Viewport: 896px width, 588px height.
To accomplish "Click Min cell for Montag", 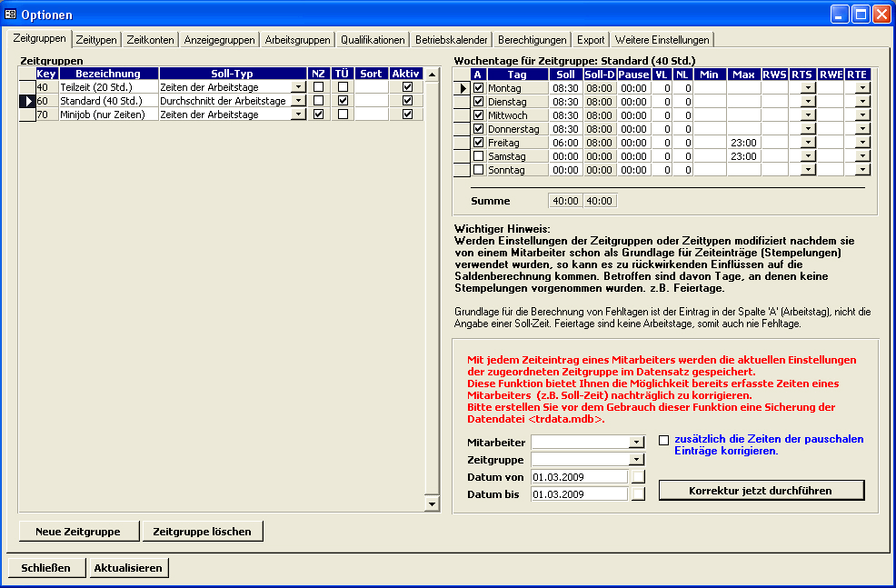I will click(709, 88).
